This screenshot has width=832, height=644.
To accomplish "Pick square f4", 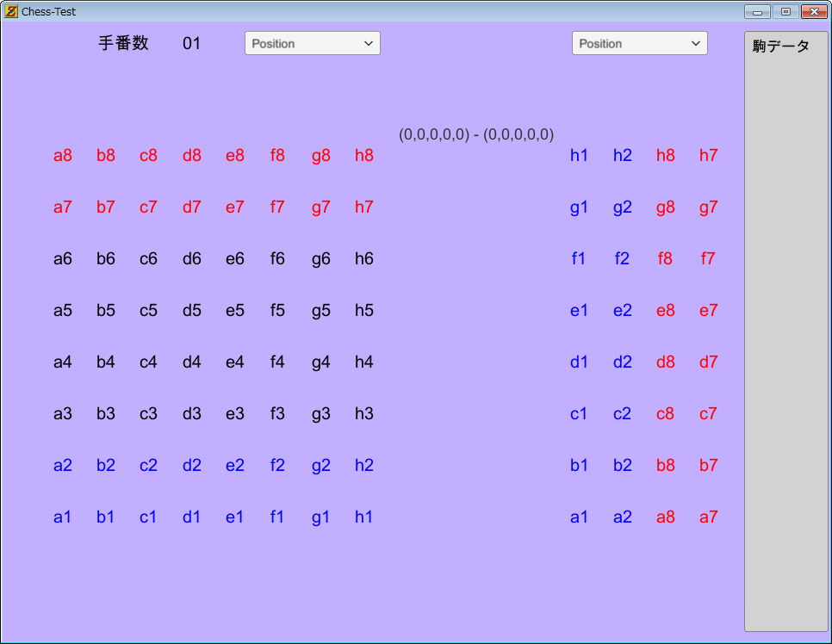I will pos(277,362).
